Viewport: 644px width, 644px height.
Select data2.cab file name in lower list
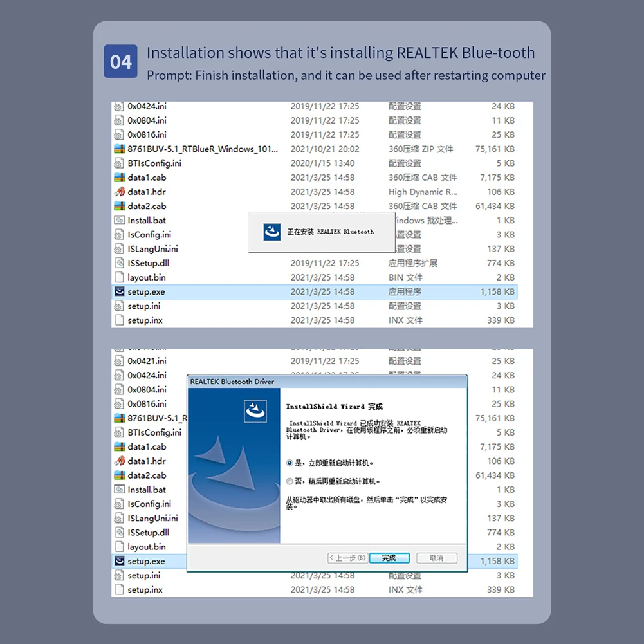pos(147,475)
